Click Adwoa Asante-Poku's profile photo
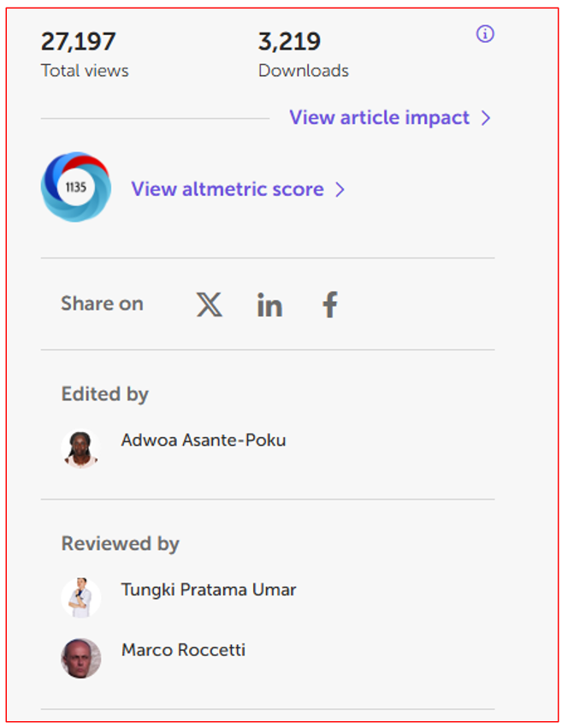562x728 pixels. tap(81, 448)
